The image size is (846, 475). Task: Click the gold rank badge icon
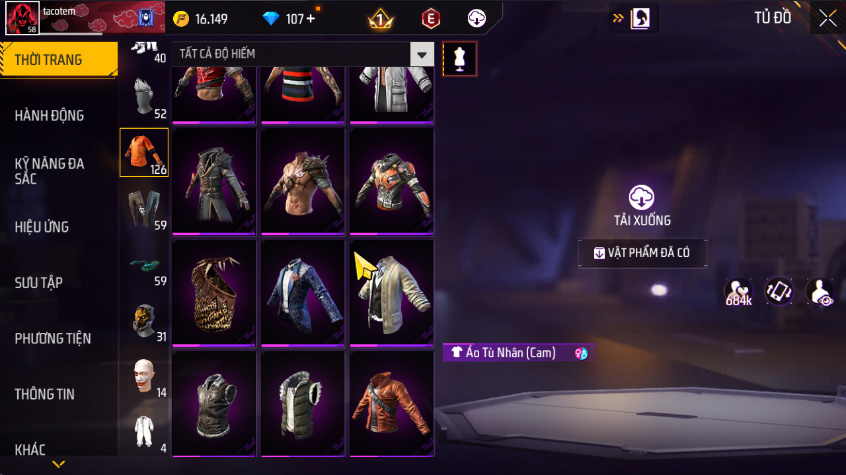[380, 19]
